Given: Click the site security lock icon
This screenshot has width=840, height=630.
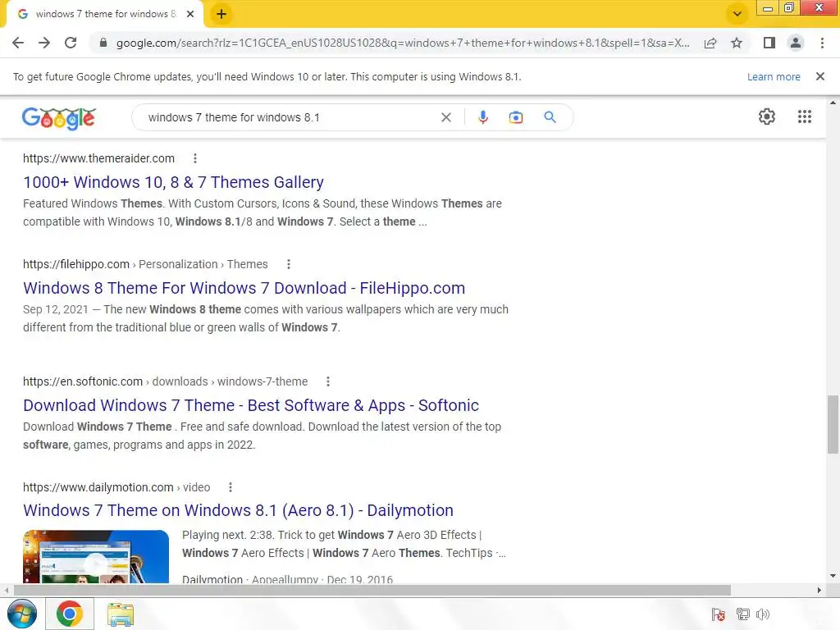Looking at the screenshot, I should 103,43.
